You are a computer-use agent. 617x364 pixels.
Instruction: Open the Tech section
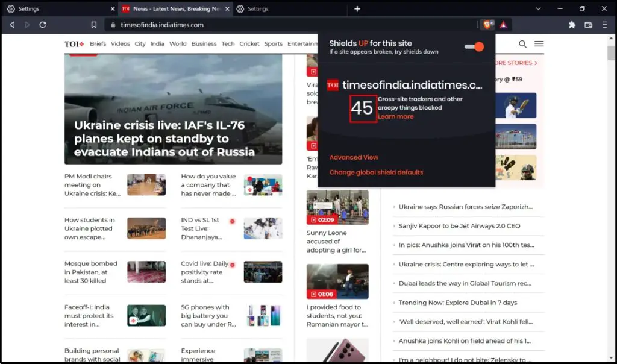[228, 43]
